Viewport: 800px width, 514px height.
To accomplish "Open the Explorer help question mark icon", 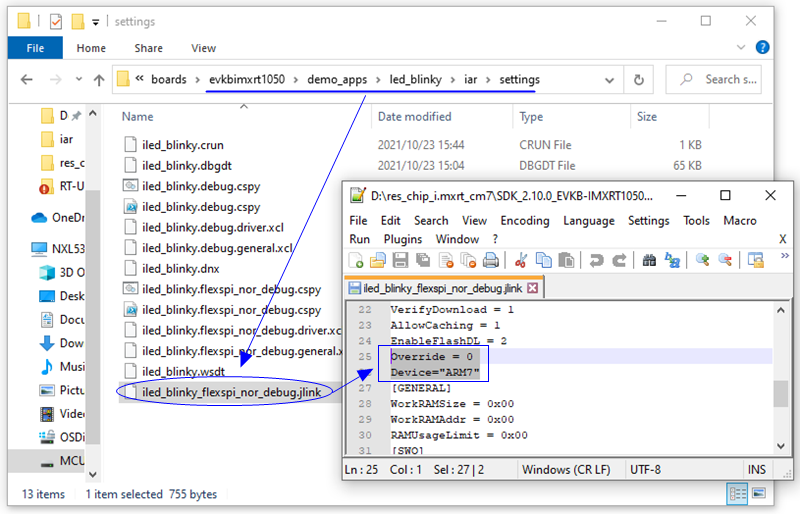I will (763, 47).
